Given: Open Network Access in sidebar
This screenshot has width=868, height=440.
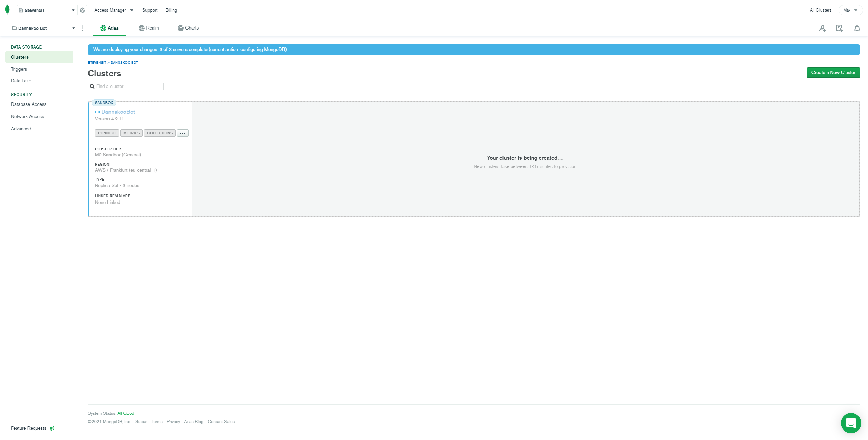Looking at the screenshot, I should (x=27, y=116).
